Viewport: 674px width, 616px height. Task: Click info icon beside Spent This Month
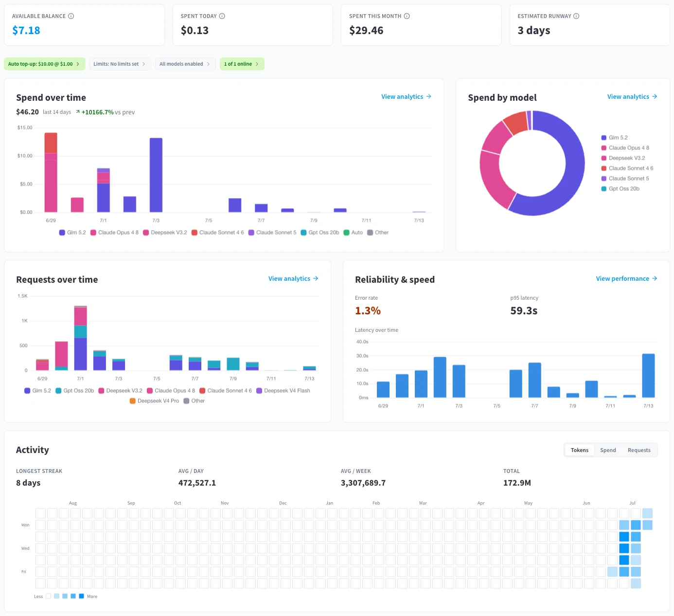407,16
